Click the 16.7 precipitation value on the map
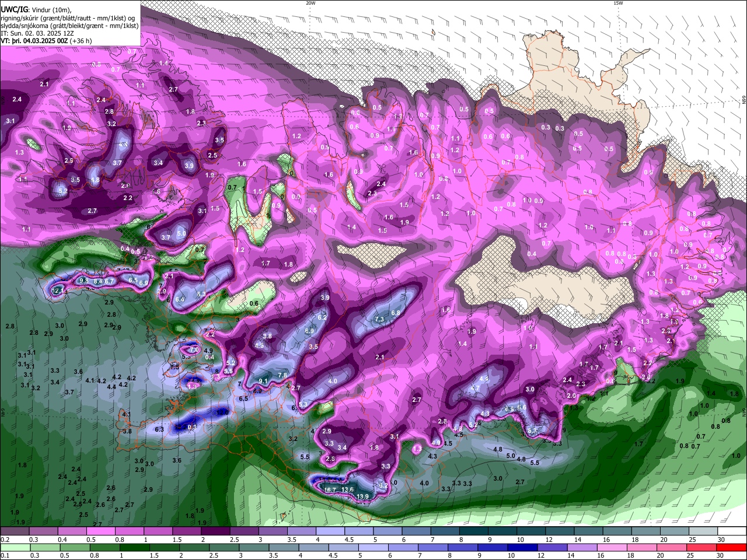This screenshot has width=747, height=560. click(x=330, y=490)
